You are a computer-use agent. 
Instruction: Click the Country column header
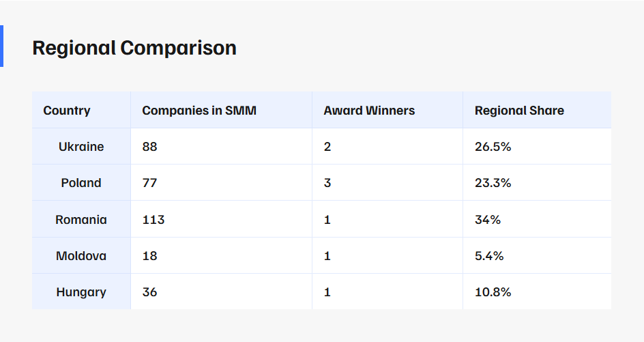tap(67, 111)
